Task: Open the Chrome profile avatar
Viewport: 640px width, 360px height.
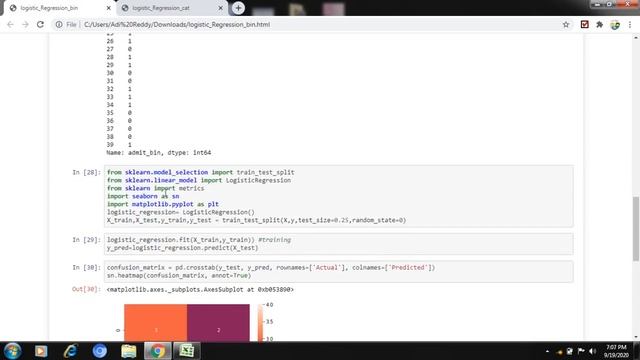Action: point(615,25)
